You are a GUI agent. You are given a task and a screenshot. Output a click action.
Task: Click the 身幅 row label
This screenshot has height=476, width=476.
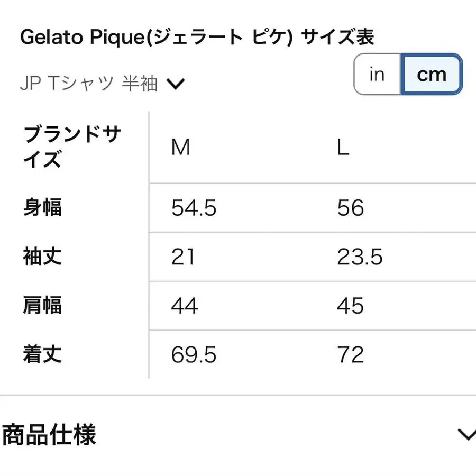click(x=42, y=208)
